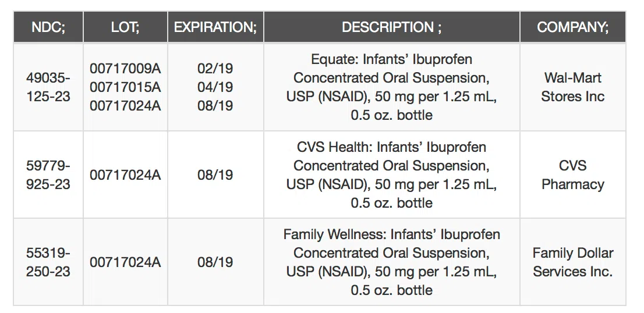This screenshot has height=313, width=644.
Task: Click NDC code 49035-125-23
Action: (48, 87)
